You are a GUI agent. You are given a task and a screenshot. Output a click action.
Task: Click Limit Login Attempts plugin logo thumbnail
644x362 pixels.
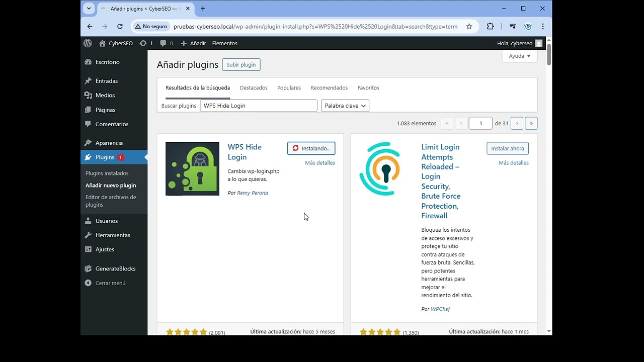(379, 169)
